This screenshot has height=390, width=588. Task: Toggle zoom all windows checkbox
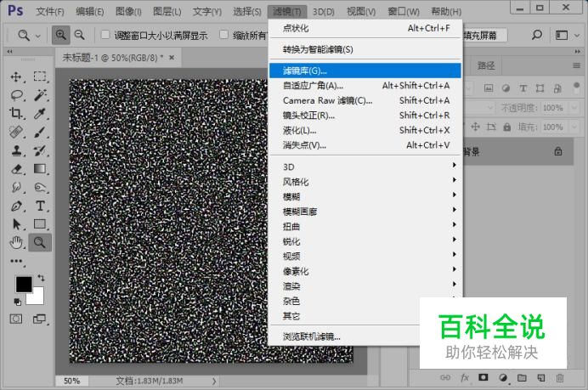(x=223, y=35)
